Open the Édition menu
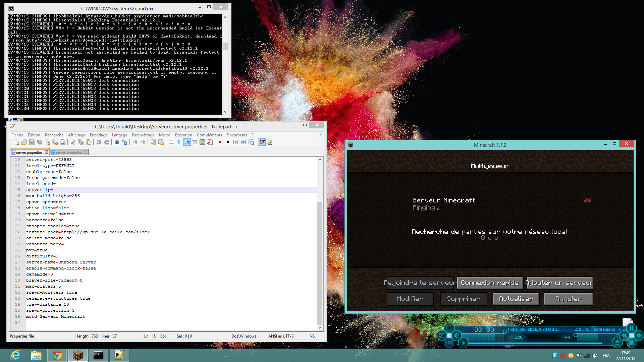The height and width of the screenshot is (362, 644). pos(34,135)
